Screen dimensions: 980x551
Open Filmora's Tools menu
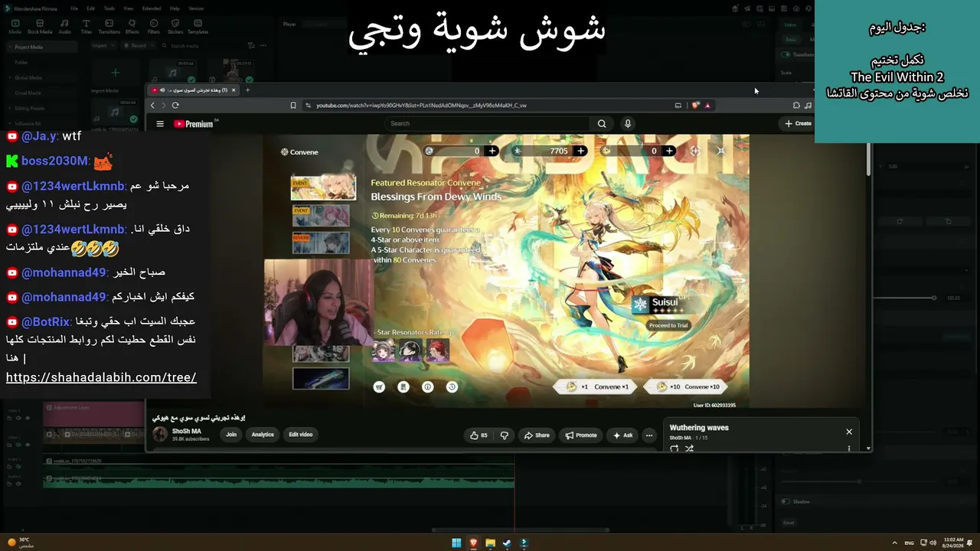[x=109, y=8]
